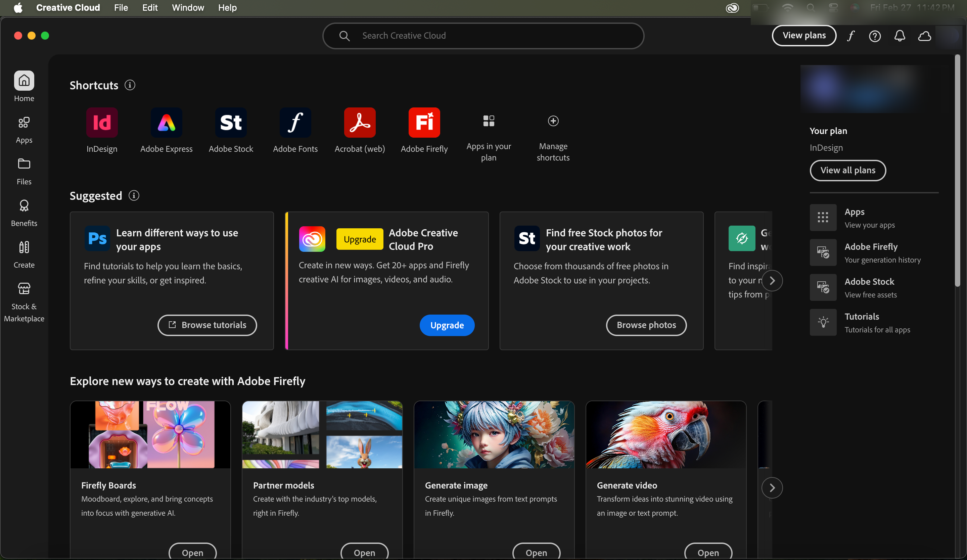Click the Generate image thumbnail
The image size is (967, 560).
tap(494, 434)
